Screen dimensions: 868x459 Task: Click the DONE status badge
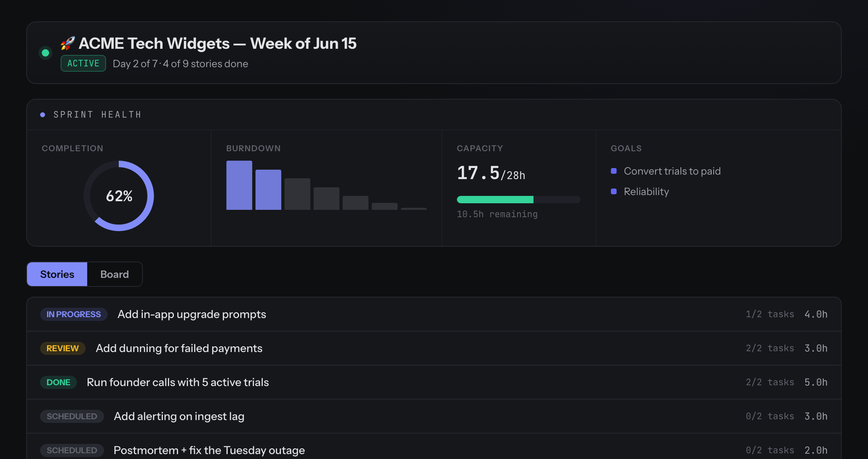tap(59, 382)
